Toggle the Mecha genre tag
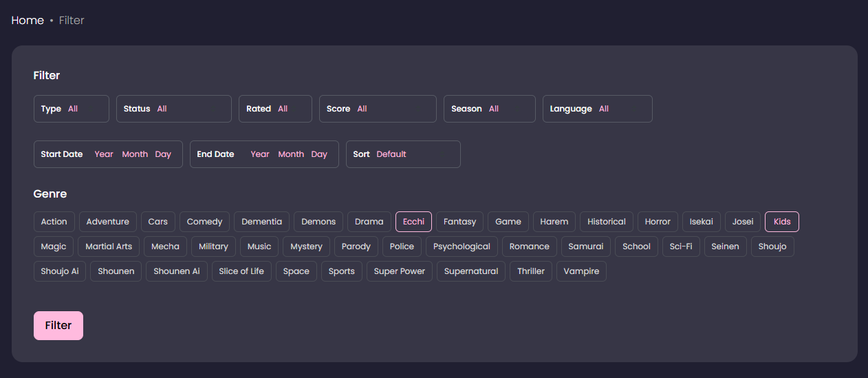868x378 pixels. click(x=166, y=246)
